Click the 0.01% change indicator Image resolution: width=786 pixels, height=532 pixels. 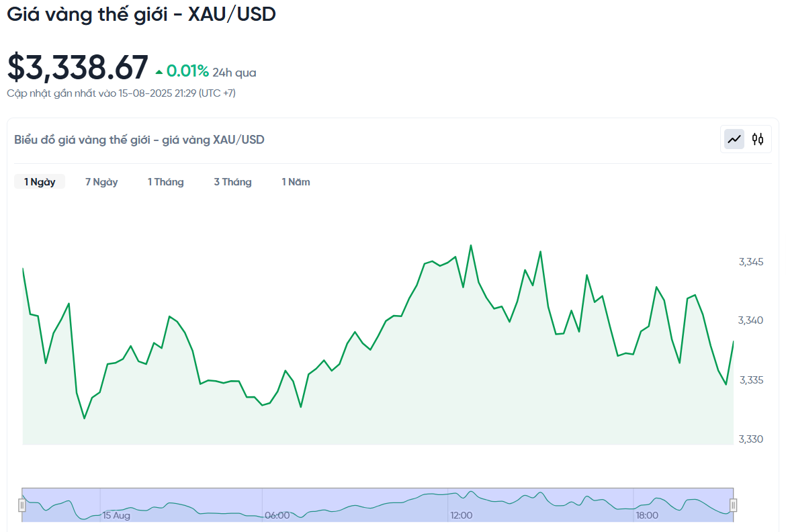[x=187, y=71]
